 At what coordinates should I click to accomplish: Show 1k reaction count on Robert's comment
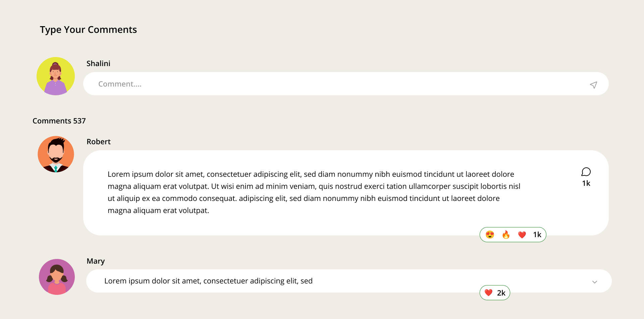point(537,235)
